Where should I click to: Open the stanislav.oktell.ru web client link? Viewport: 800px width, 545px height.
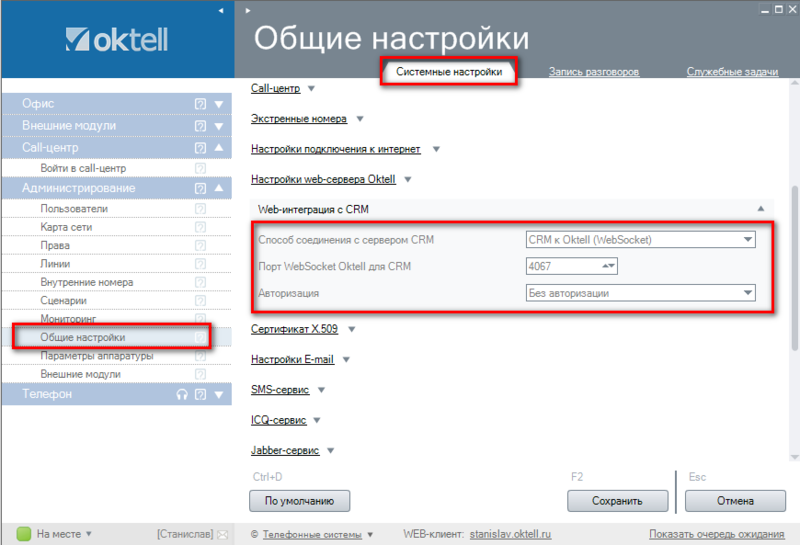(510, 534)
